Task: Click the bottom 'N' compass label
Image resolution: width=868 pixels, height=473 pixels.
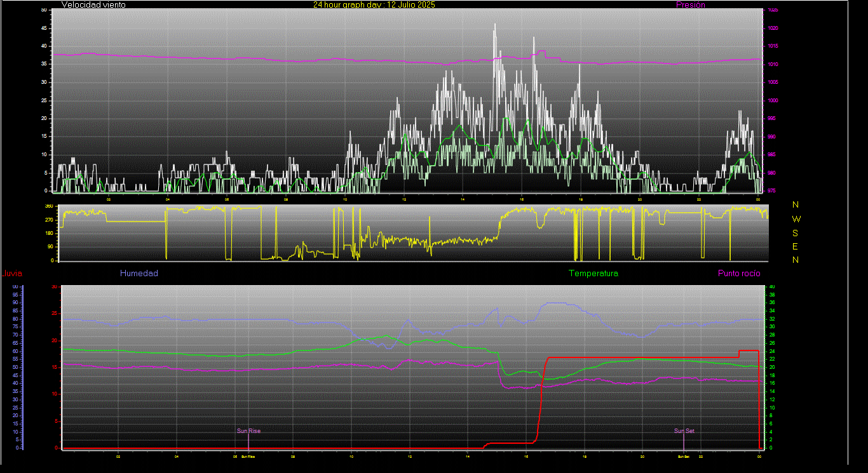Action: tap(796, 260)
